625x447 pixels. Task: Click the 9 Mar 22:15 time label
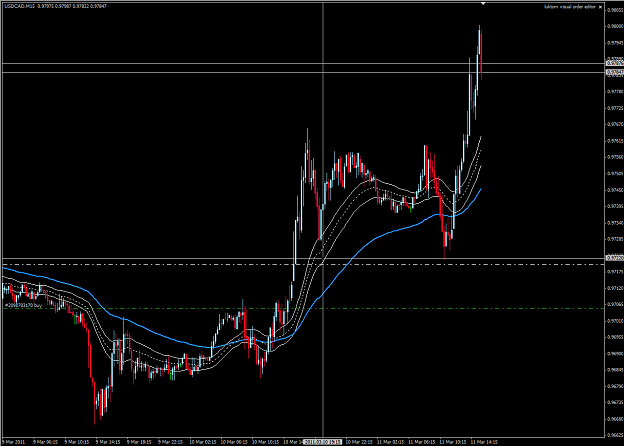[x=170, y=442]
